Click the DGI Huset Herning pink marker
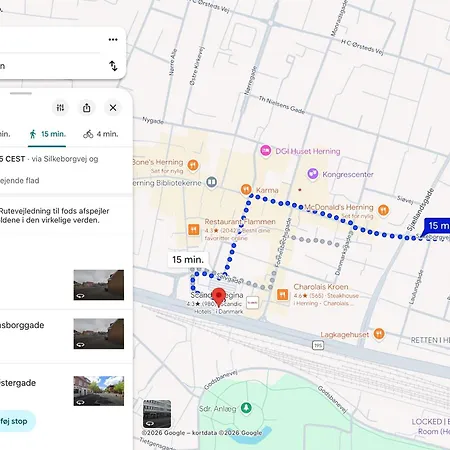The width and height of the screenshot is (450, 450). (265, 151)
